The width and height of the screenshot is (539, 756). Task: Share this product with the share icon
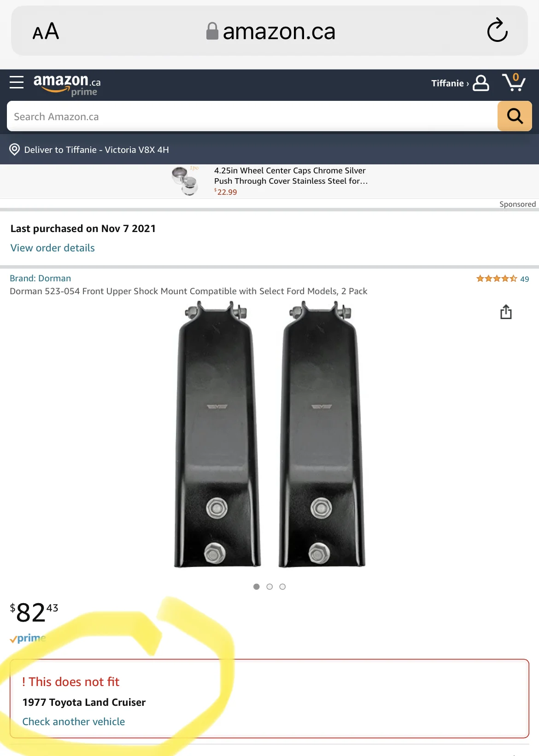[506, 312]
